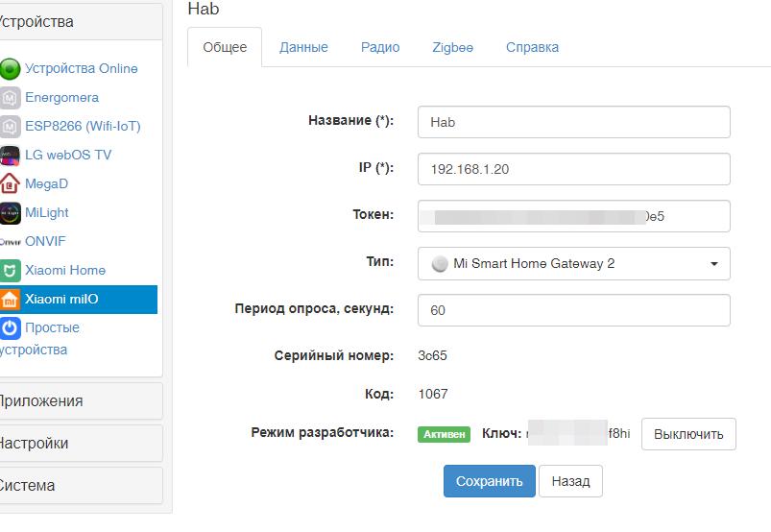The width and height of the screenshot is (771, 532).
Task: Go to ESP8266 (Wifi-IoT) module
Action: [x=83, y=127]
